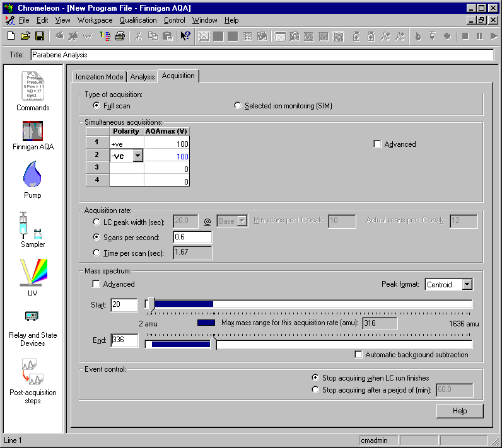Viewport: 502px width, 448px height.
Task: Click the Polarity column header
Action: (127, 131)
